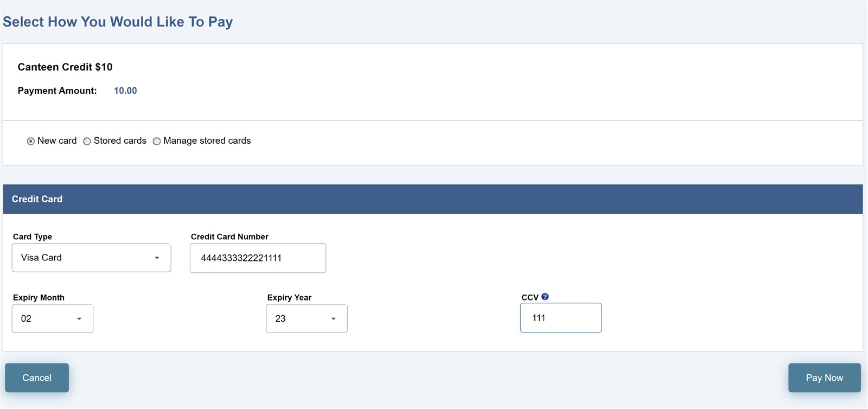Open the Card Type dropdown showing Visa Card
The height and width of the screenshot is (409, 868).
[x=91, y=258]
